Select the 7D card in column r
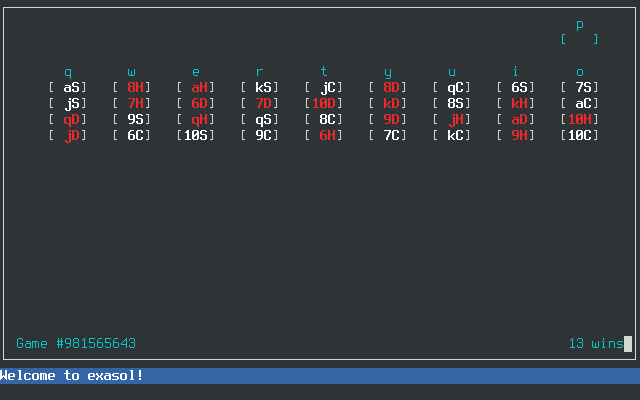The width and height of the screenshot is (640, 400). point(260,103)
